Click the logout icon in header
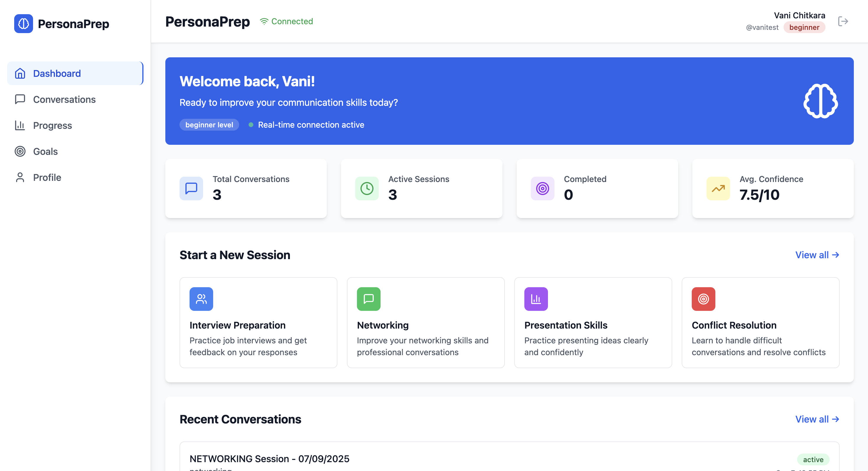This screenshot has width=868, height=471. pyautogui.click(x=843, y=21)
